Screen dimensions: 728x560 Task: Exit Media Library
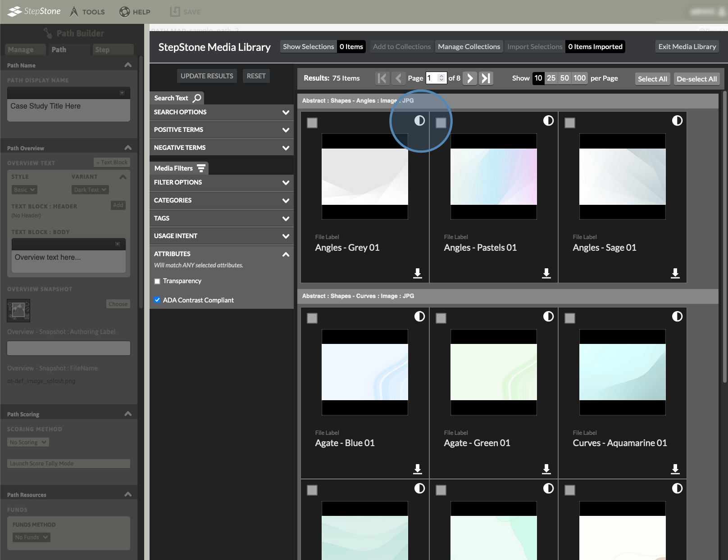[x=687, y=47]
